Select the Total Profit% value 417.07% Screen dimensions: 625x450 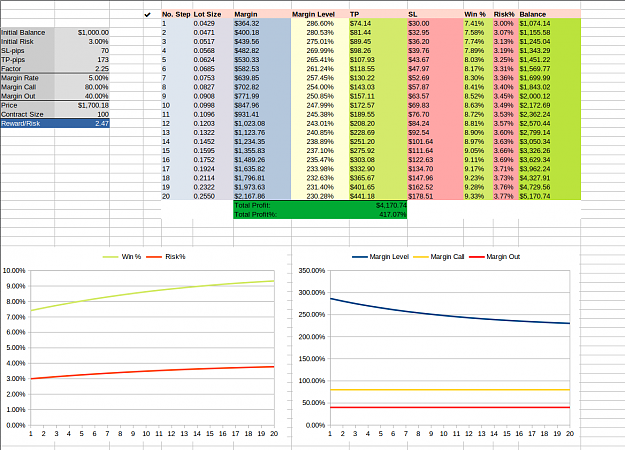[378, 214]
